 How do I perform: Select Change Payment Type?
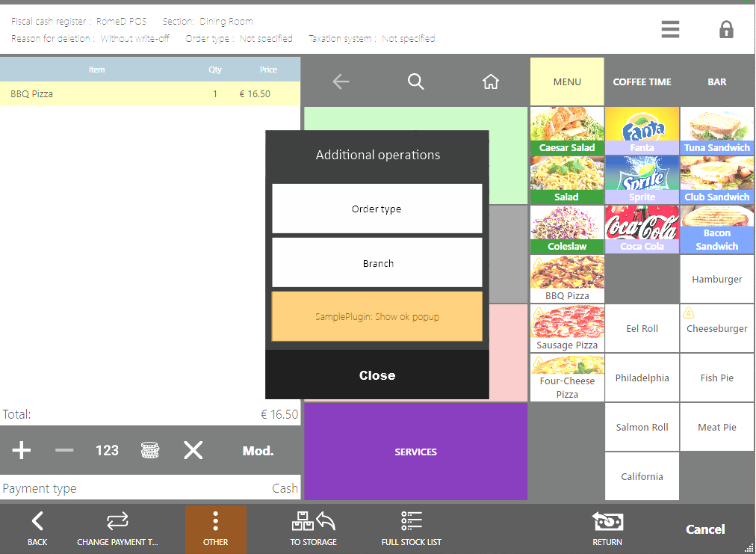pos(117,528)
